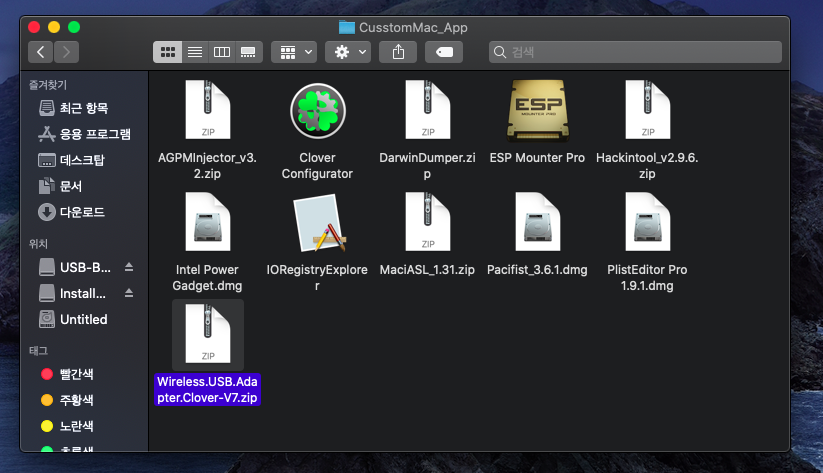Screen dimensions: 823x473
Task: Open the USB-B... volume in sidebar
Action: point(75,267)
